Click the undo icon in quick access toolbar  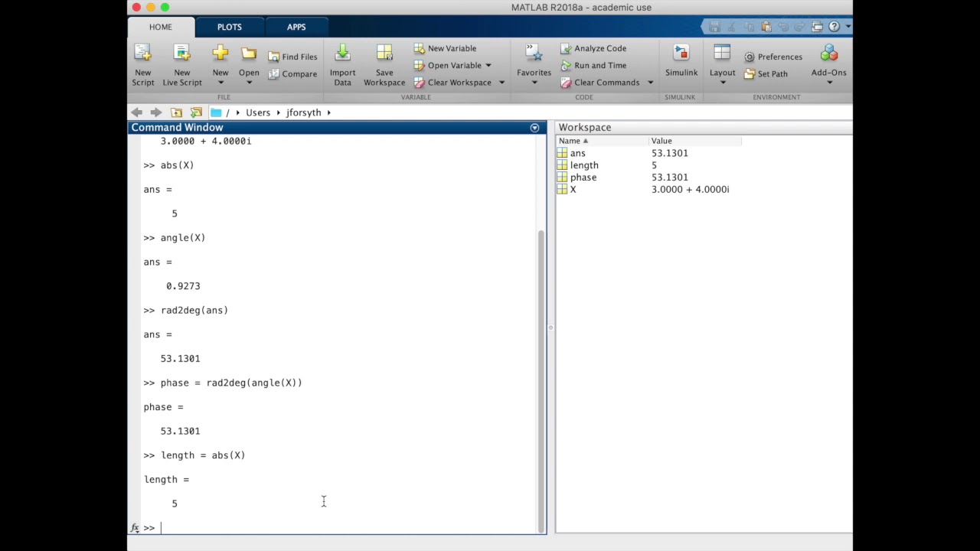(783, 27)
